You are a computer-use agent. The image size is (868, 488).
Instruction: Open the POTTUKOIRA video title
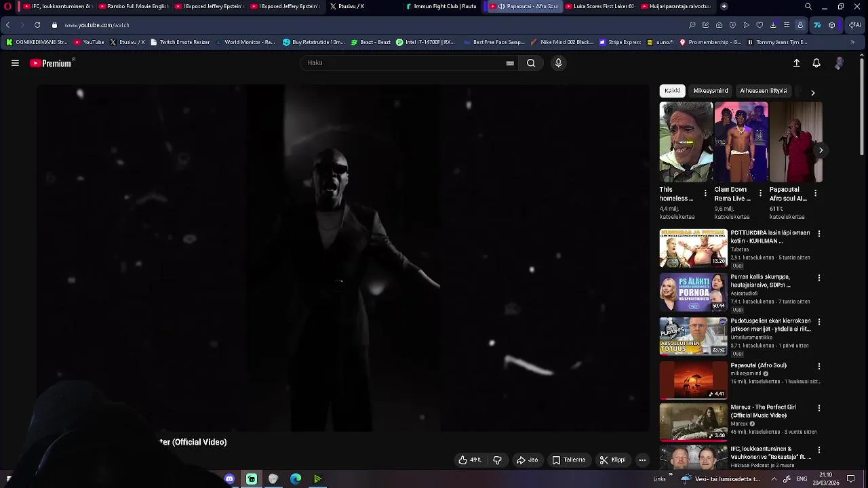point(770,237)
